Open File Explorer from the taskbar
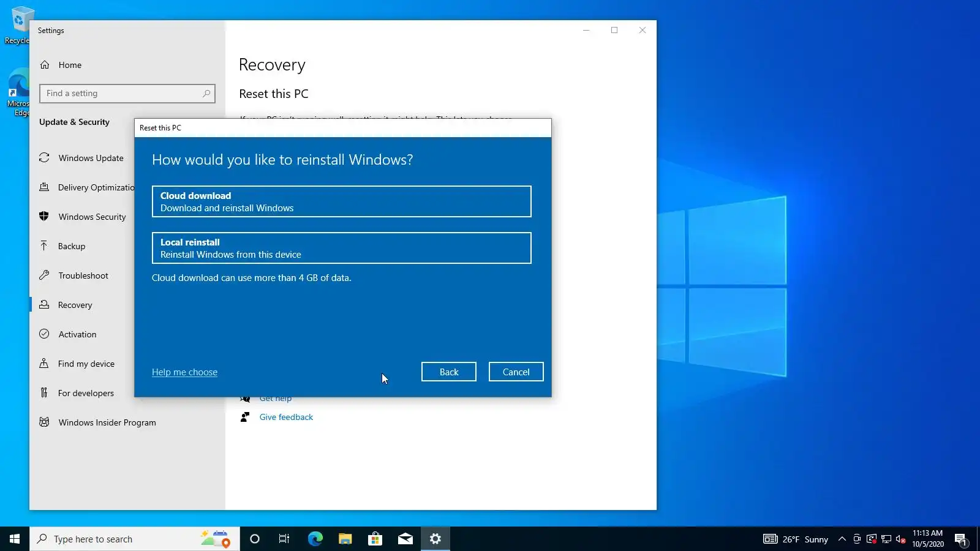980x551 pixels. coord(345,539)
